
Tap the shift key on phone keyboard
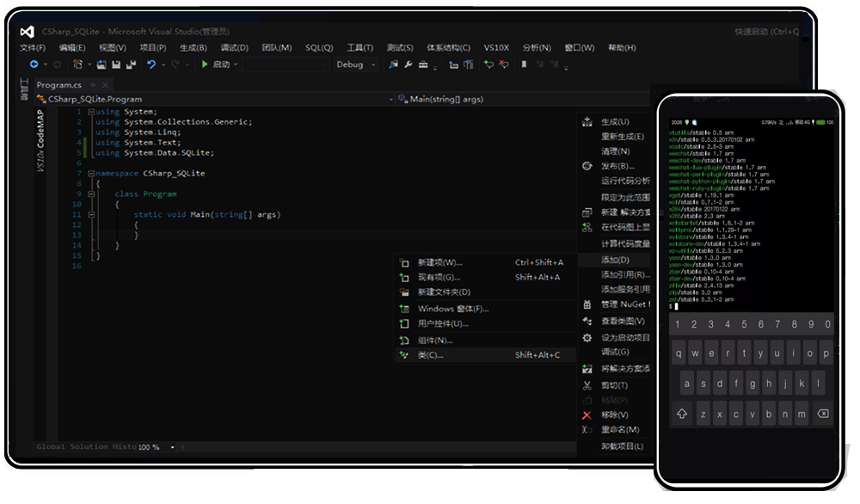click(x=682, y=414)
